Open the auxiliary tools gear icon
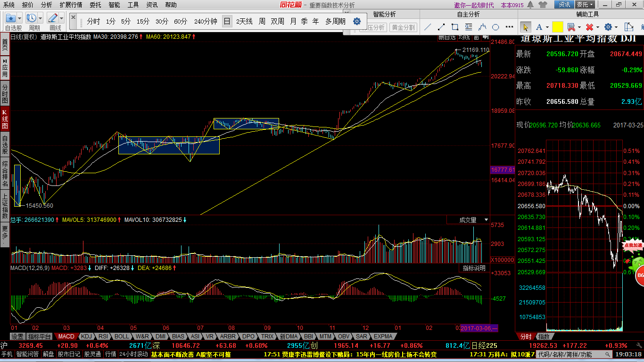644x362 pixels. tap(608, 27)
